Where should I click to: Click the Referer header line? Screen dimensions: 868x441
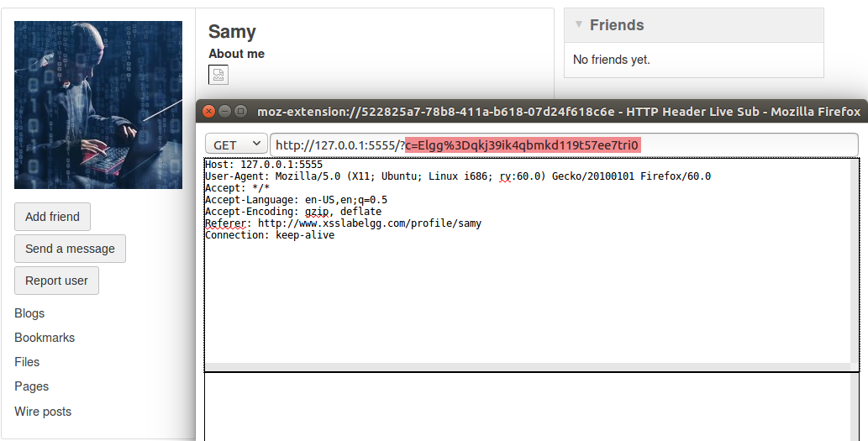(x=343, y=223)
